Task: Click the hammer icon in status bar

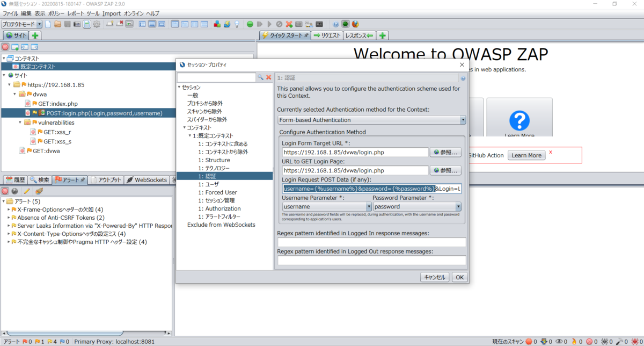Action: [619, 342]
